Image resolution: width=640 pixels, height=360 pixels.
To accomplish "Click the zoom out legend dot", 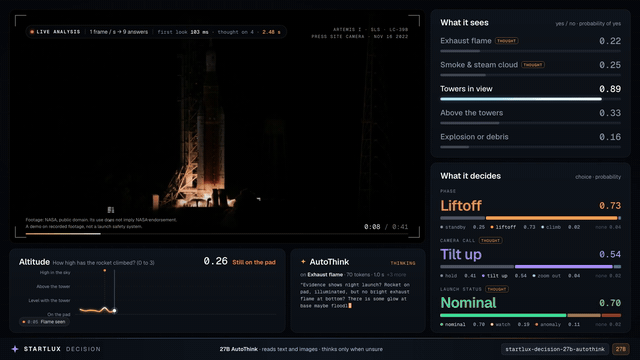I will (534, 276).
